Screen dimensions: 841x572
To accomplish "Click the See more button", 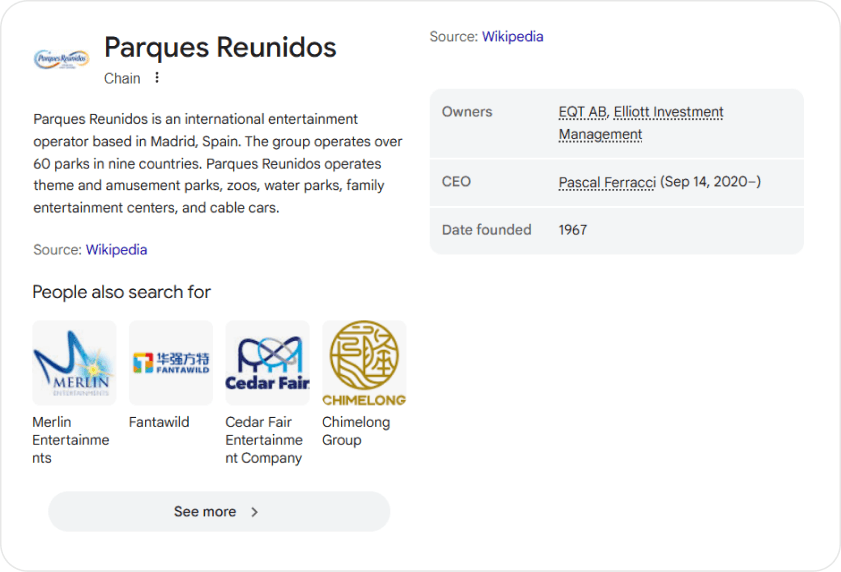I will point(219,511).
